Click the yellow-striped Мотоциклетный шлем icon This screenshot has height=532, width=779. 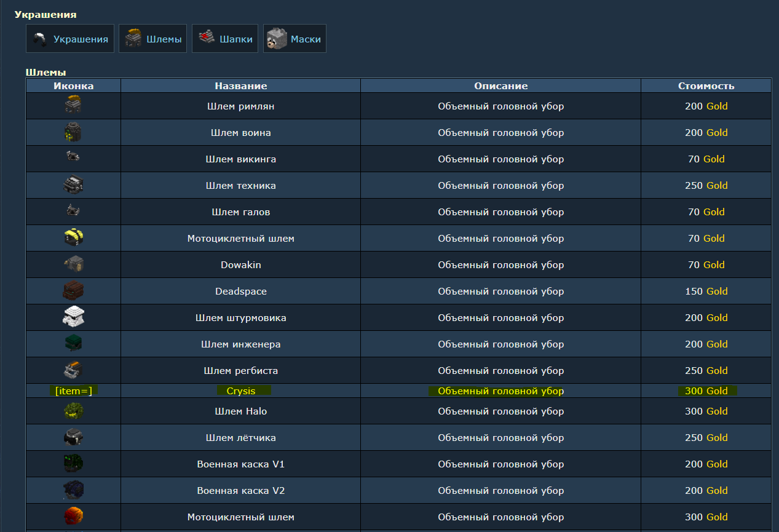(x=73, y=238)
